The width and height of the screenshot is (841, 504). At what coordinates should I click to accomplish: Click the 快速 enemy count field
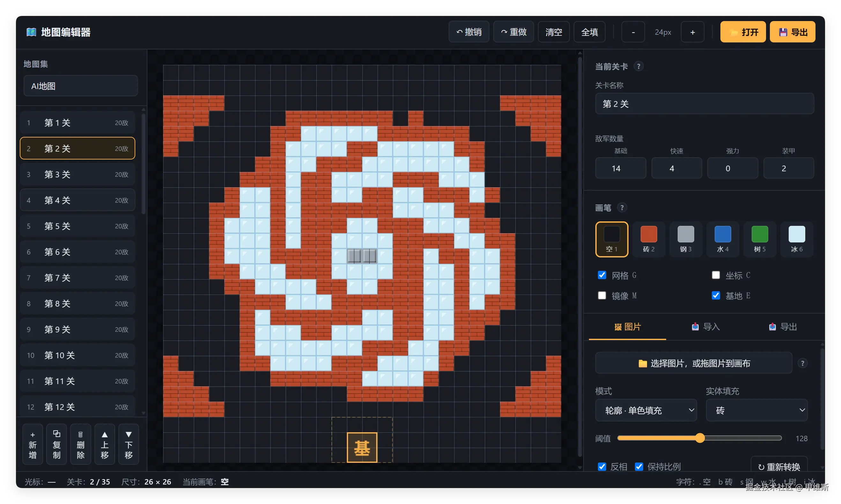pos(677,168)
